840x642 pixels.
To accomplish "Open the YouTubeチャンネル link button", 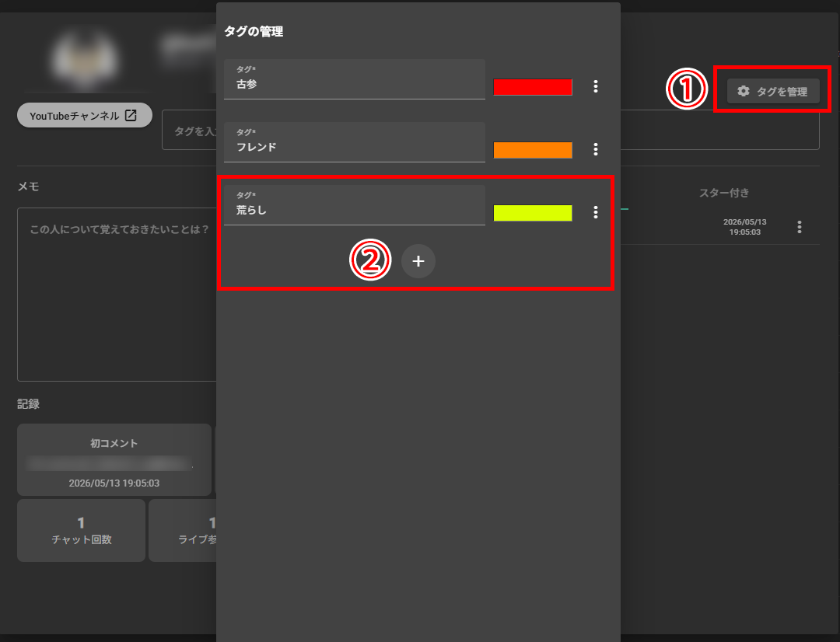I will (x=85, y=115).
